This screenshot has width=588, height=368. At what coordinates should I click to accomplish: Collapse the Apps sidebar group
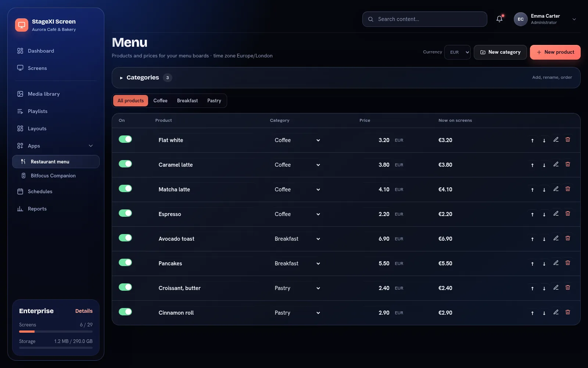coord(56,146)
